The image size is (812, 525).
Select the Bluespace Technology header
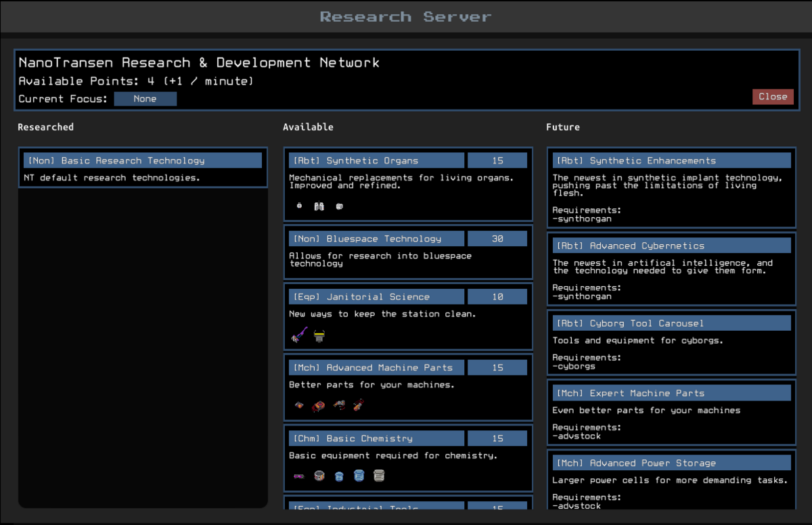[376, 238]
